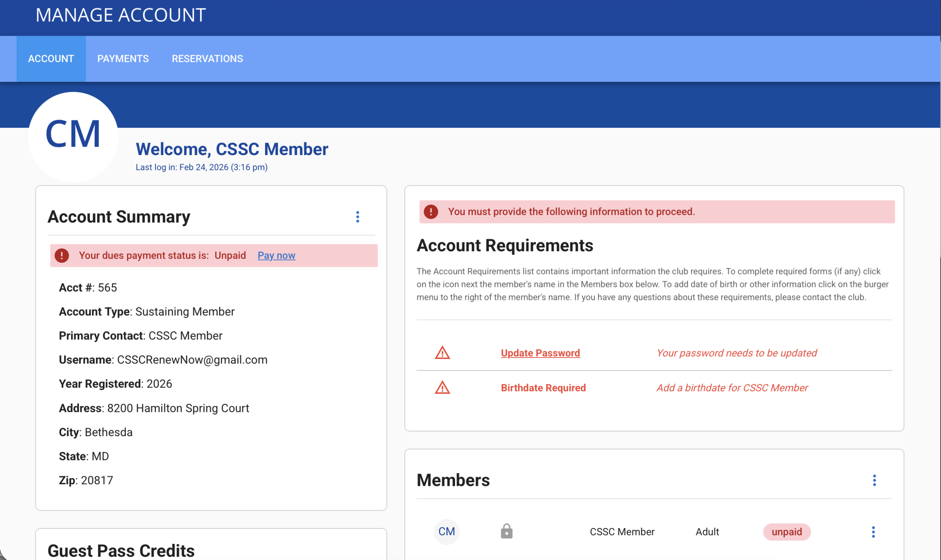Click the warning triangle next to Birthdate Required
Image resolution: width=941 pixels, height=560 pixels.
[442, 388]
